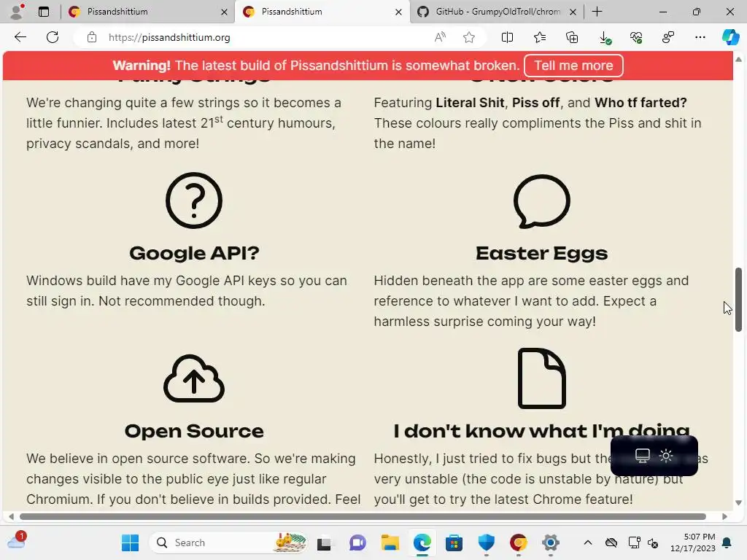The width and height of the screenshot is (747, 560).
Task: Click the scroll left arrow
Action: [11, 517]
